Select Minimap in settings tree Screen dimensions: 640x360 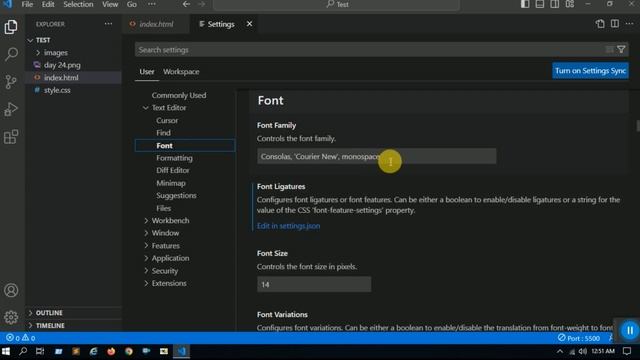pos(171,183)
